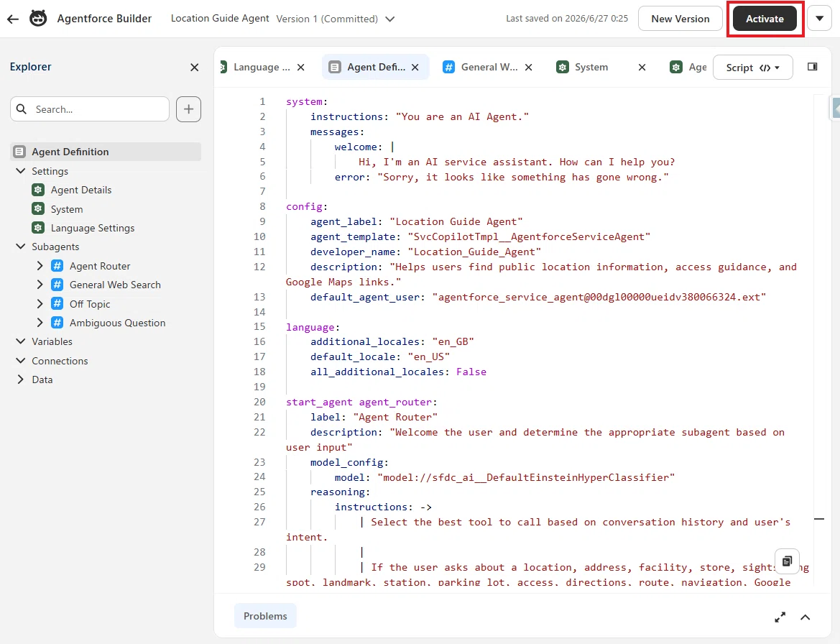Copy the script with the clipboard icon
Screen dimensions: 840x644
point(787,561)
